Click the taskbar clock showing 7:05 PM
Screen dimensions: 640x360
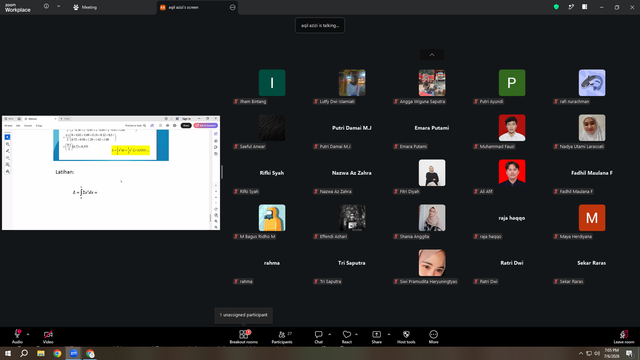[611, 353]
